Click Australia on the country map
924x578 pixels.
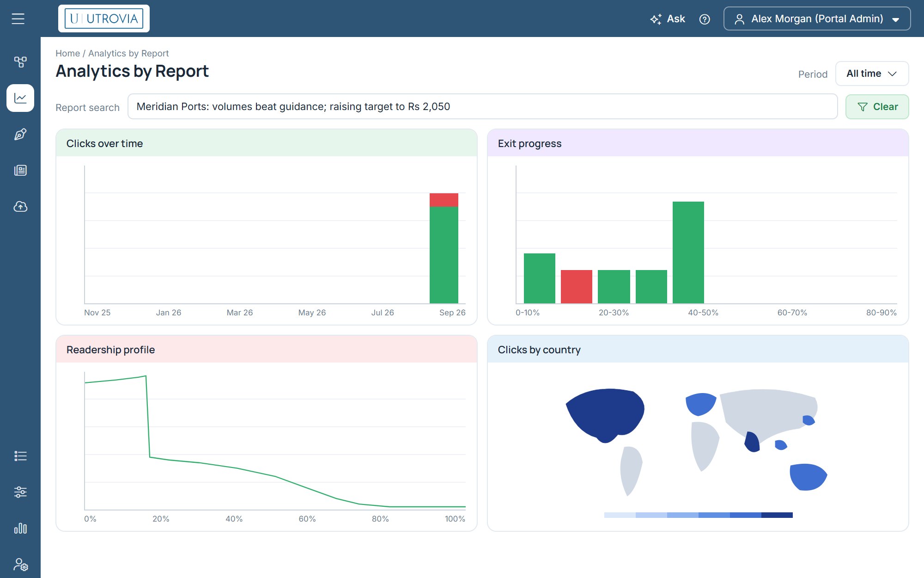pyautogui.click(x=808, y=477)
